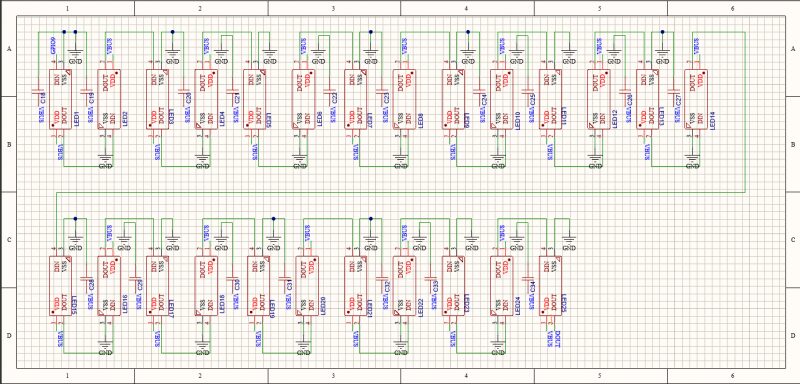Click the VBUS label above LED2
Image resolution: width=800 pixels, height=384 pixels.
coord(109,46)
